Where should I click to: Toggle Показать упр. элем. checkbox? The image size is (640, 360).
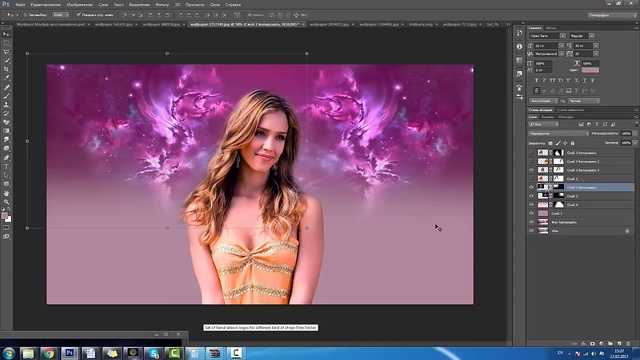point(79,15)
